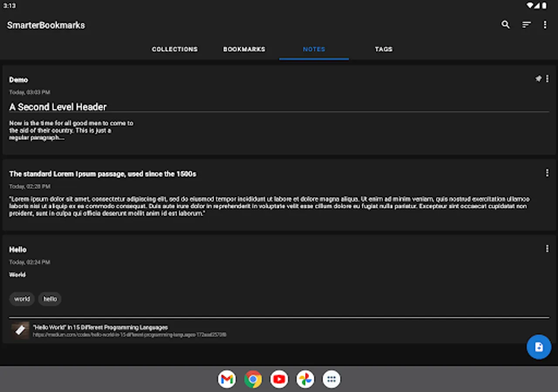The width and height of the screenshot is (558, 392).
Task: Open the three-dot menu on the Demo note
Action: tap(547, 79)
